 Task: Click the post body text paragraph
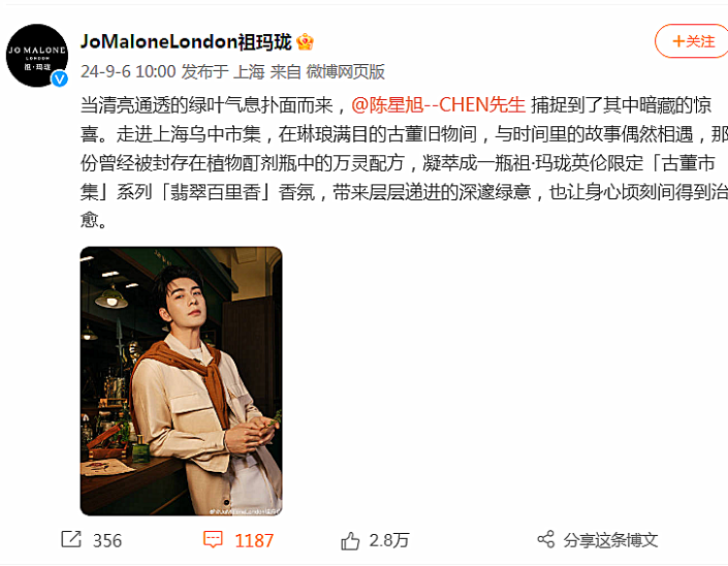[404, 162]
